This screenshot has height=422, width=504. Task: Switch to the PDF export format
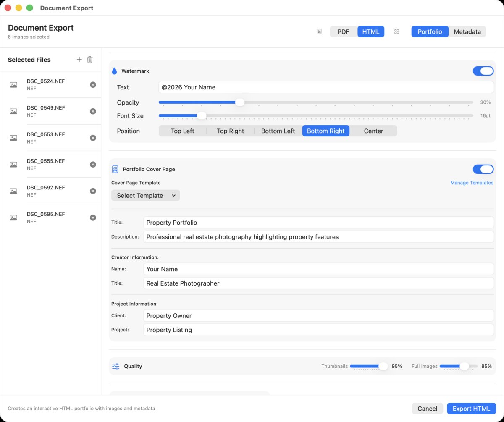343,31
